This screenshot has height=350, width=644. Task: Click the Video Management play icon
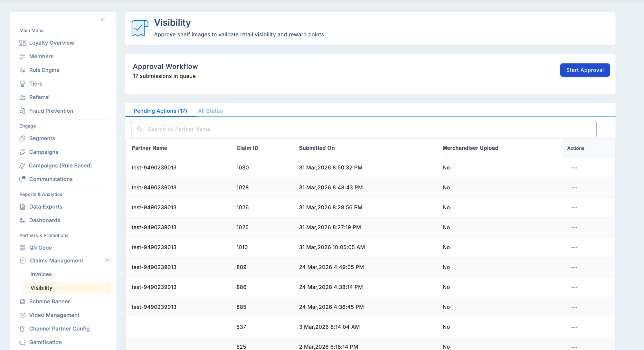click(x=23, y=315)
